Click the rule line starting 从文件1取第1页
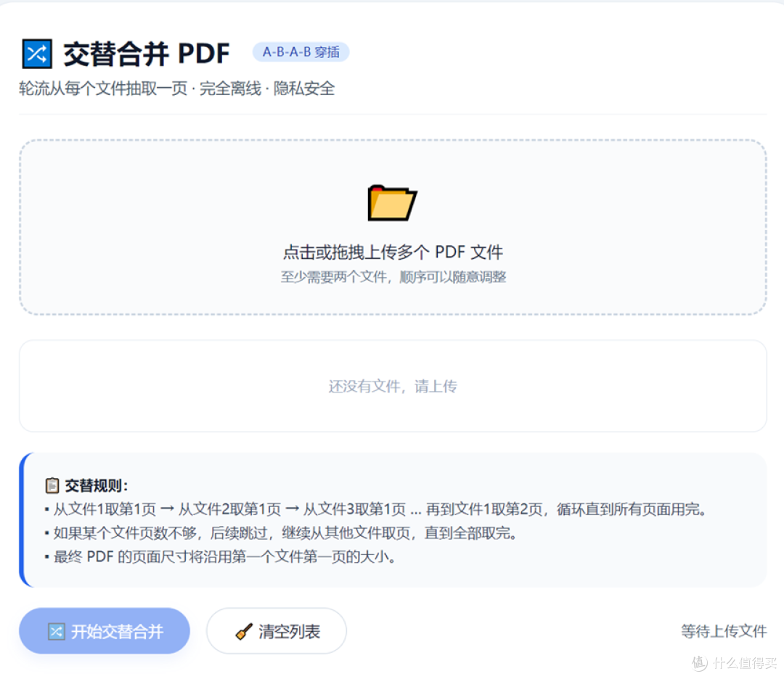 (375, 509)
